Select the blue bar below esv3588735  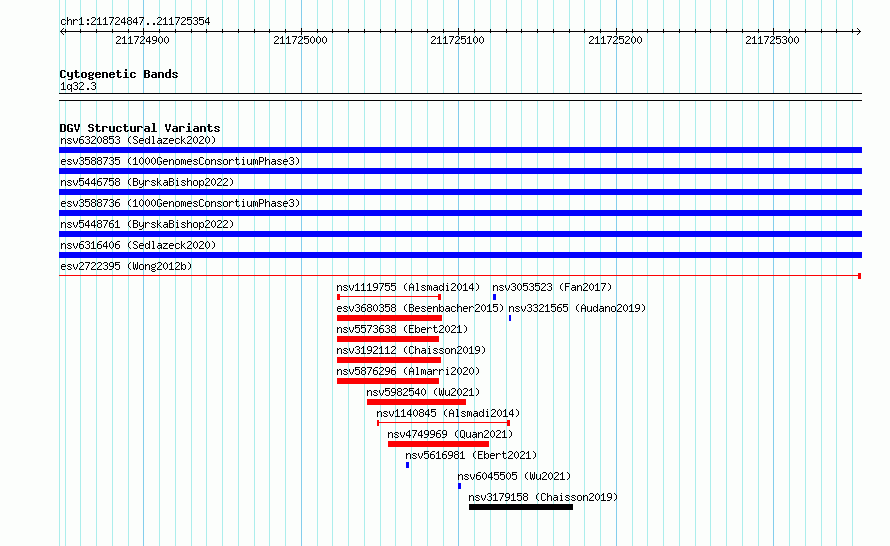[x=460, y=171]
